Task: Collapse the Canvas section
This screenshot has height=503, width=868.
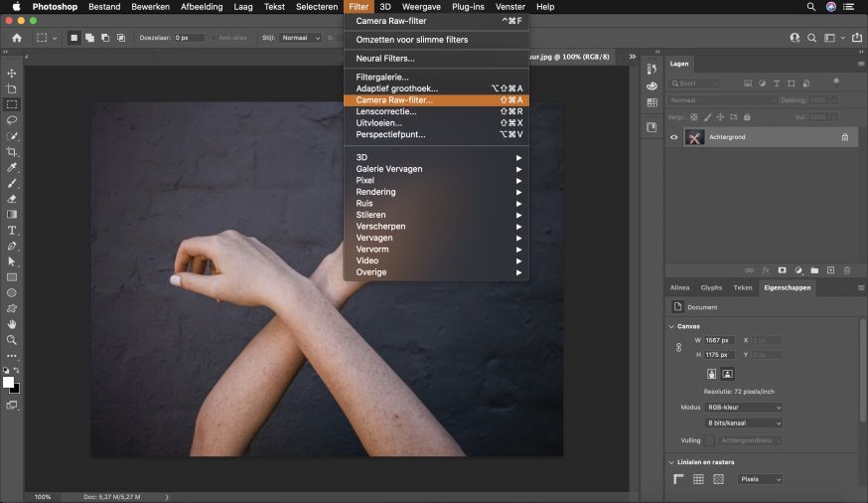Action: [670, 326]
